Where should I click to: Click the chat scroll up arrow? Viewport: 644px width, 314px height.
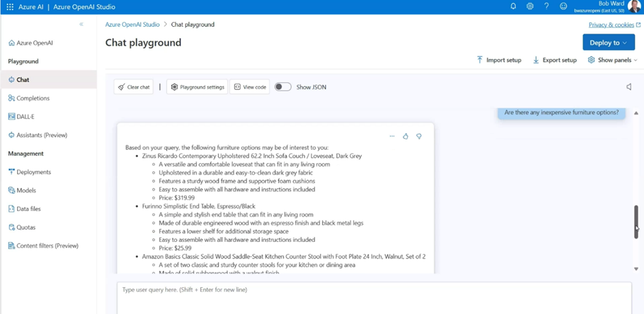(636, 112)
